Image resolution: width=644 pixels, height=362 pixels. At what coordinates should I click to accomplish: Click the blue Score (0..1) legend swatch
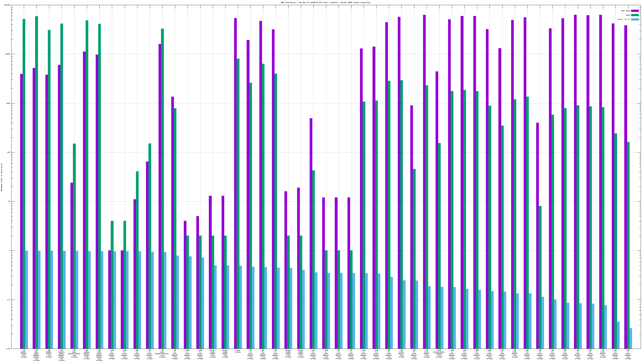click(x=635, y=19)
